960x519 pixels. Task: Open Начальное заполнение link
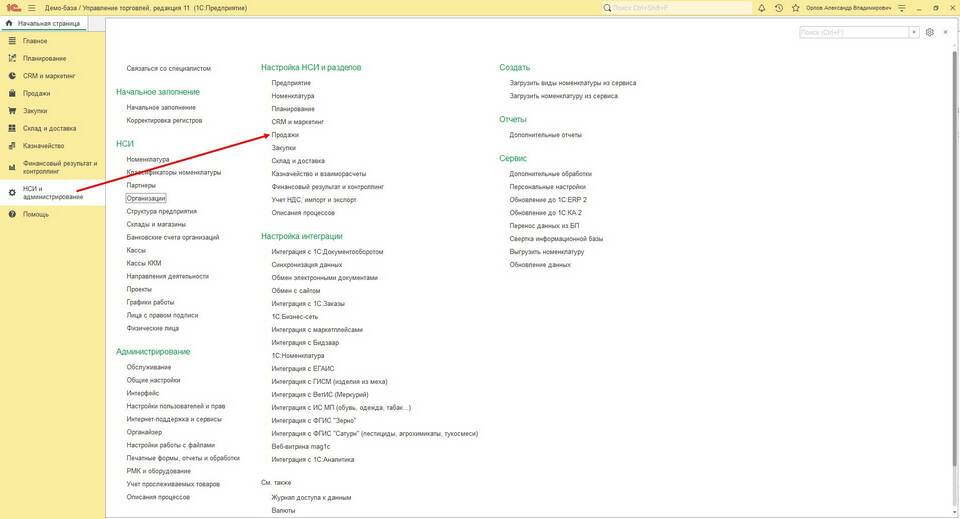point(161,108)
